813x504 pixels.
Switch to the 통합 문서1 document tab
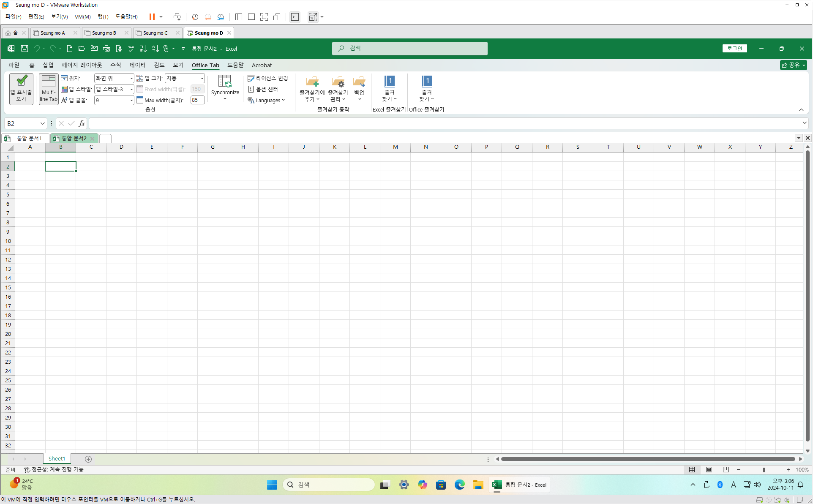coord(29,138)
